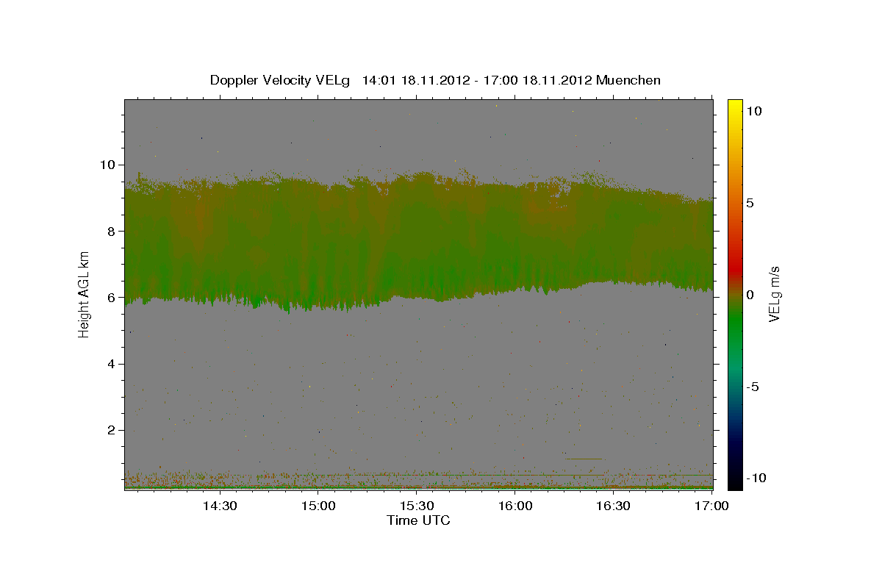882x588 pixels.
Task: Click the colorbar value 5 label
Action: [x=750, y=203]
